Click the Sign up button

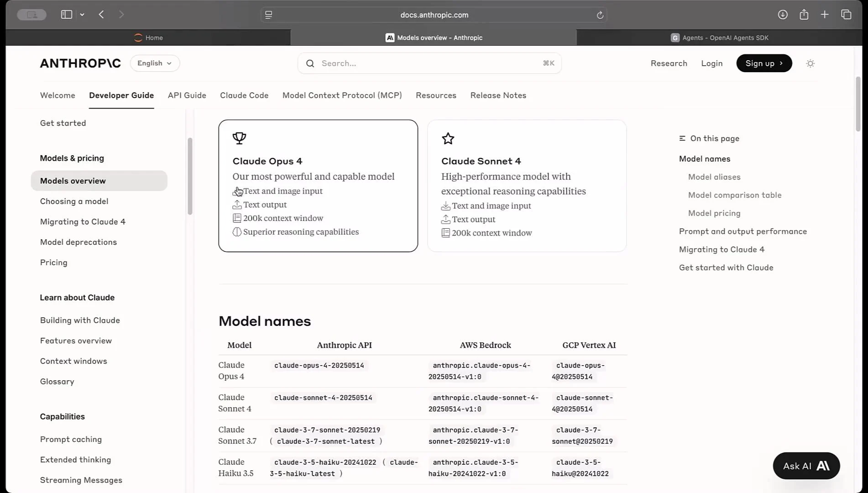(x=764, y=63)
